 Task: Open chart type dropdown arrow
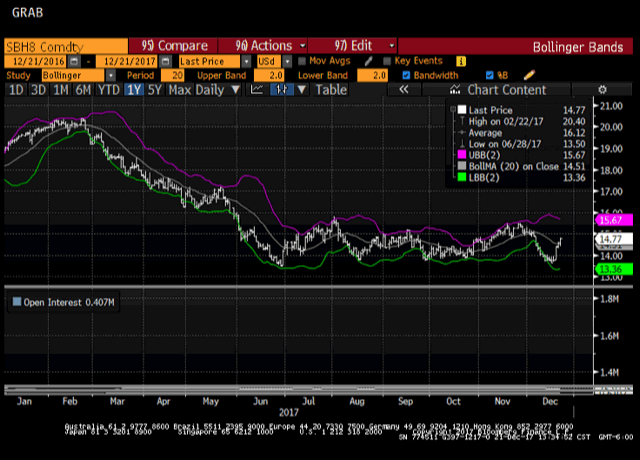point(302,89)
